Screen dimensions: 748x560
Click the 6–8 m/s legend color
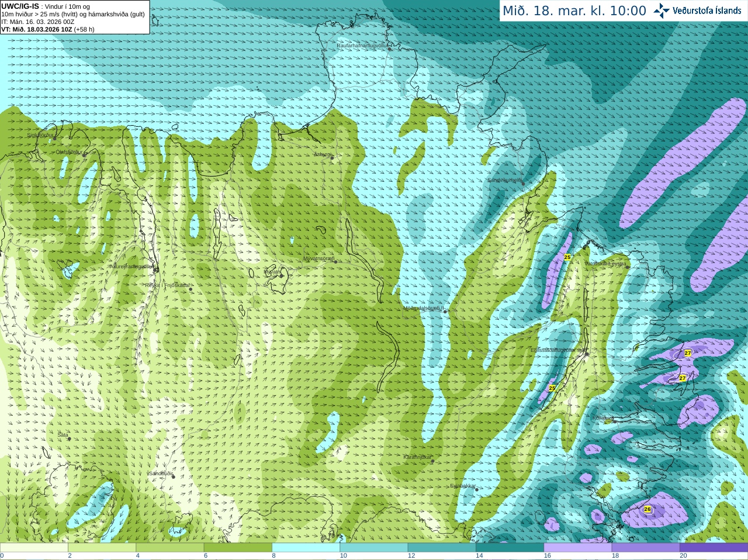(x=238, y=547)
